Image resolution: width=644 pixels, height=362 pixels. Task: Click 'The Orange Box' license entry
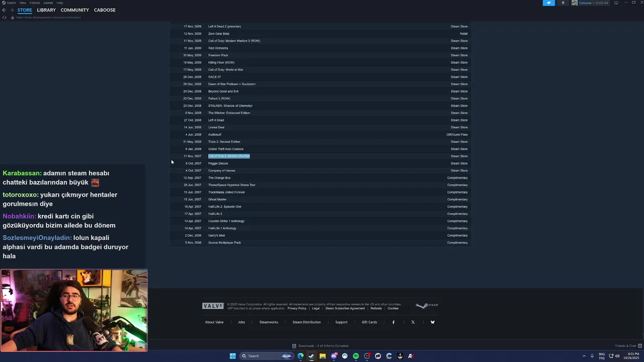click(219, 178)
